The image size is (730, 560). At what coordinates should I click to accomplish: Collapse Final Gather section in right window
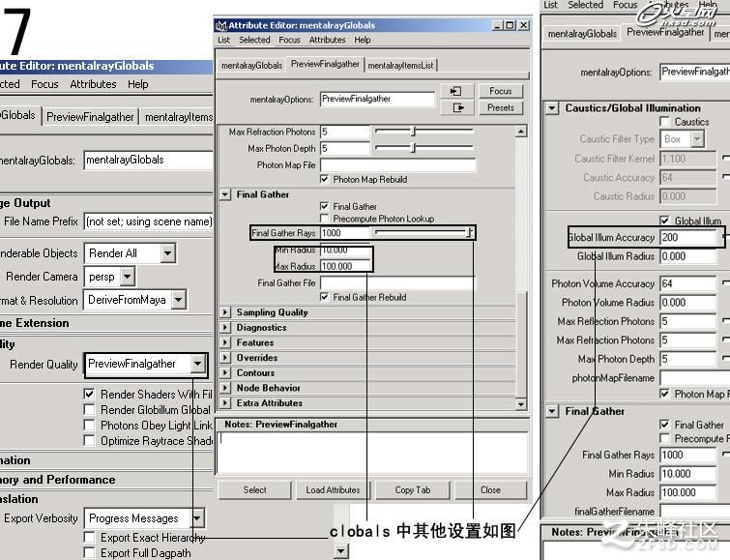[x=552, y=411]
